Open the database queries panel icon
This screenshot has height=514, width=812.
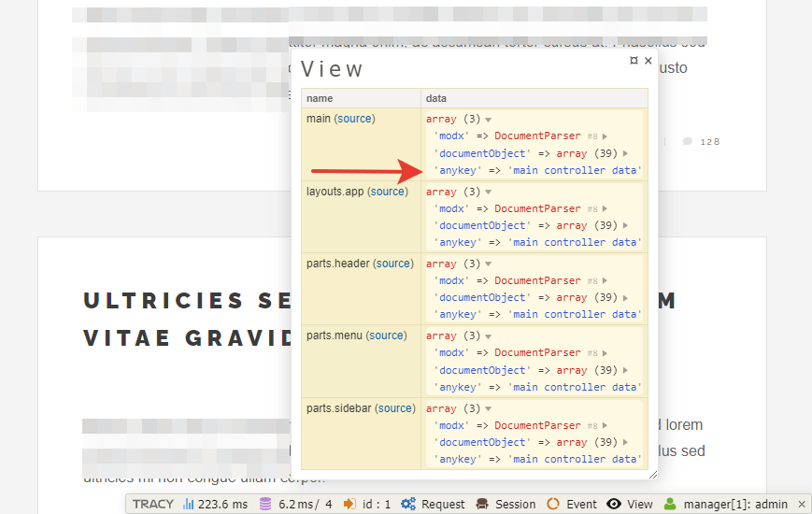[265, 504]
